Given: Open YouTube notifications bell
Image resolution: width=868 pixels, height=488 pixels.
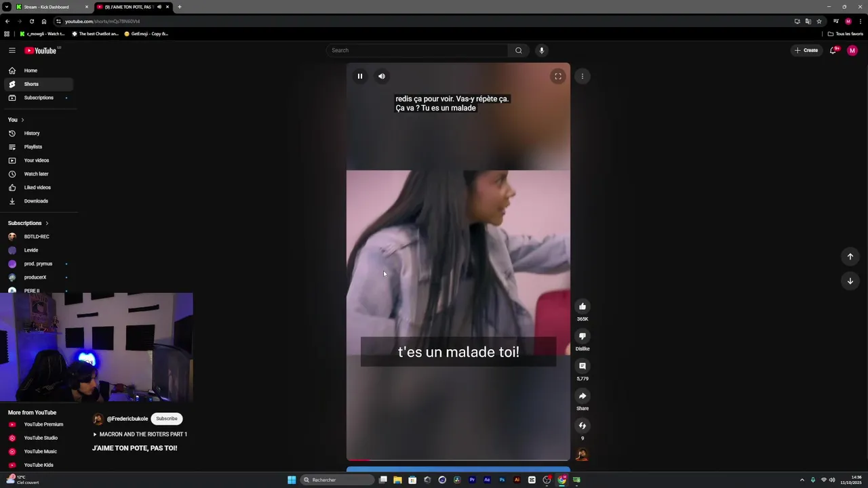Looking at the screenshot, I should [833, 50].
